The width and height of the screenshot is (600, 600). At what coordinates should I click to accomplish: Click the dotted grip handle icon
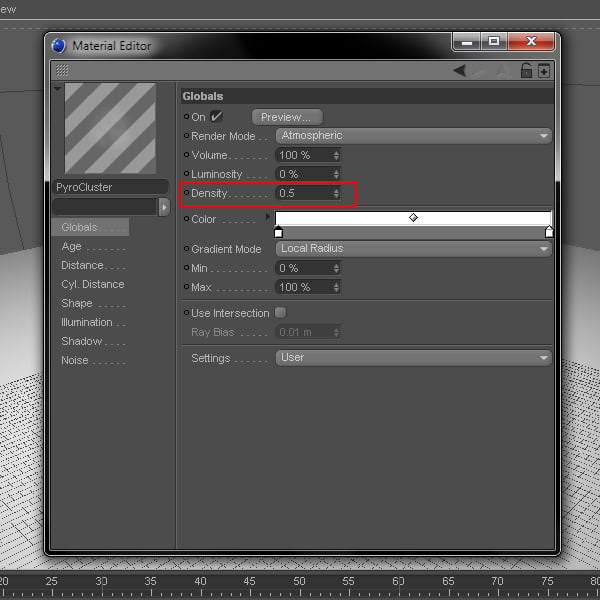click(x=62, y=70)
